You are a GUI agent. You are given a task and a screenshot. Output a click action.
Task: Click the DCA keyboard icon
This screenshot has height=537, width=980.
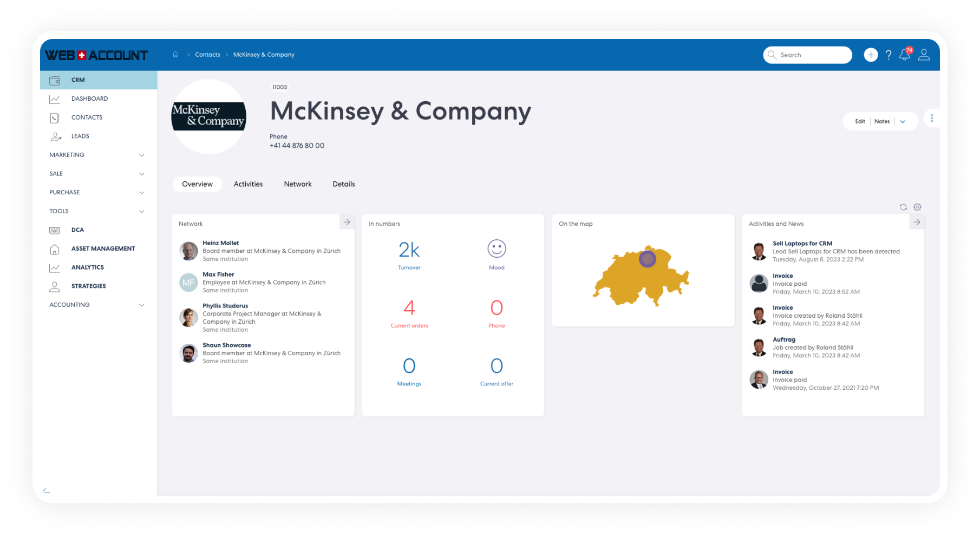tap(55, 230)
